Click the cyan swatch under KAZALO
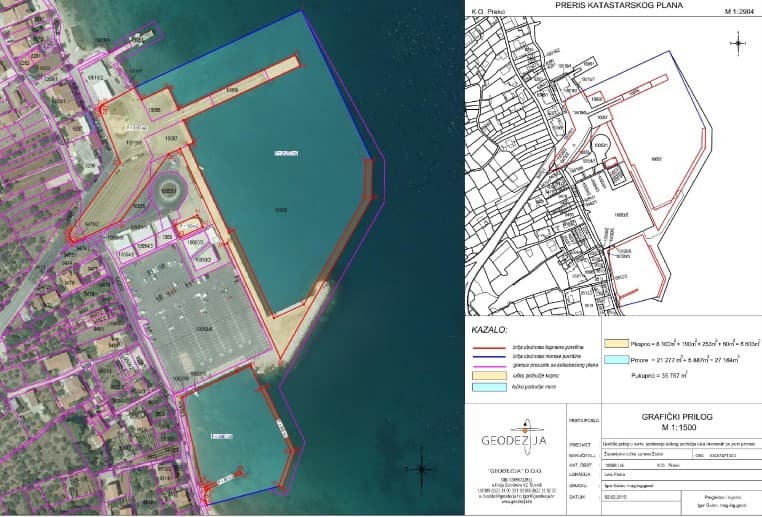The height and width of the screenshot is (517, 762). pos(489,387)
